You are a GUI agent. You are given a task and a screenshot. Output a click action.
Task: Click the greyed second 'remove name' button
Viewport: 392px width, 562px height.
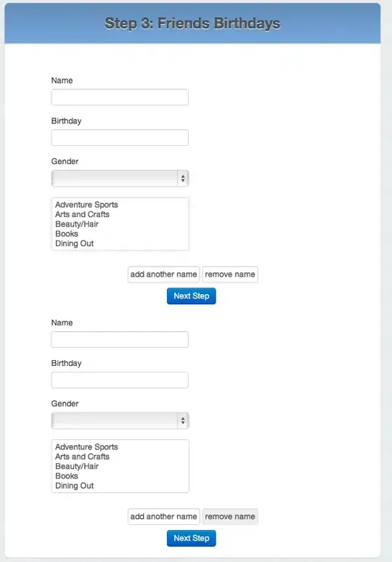click(x=230, y=516)
